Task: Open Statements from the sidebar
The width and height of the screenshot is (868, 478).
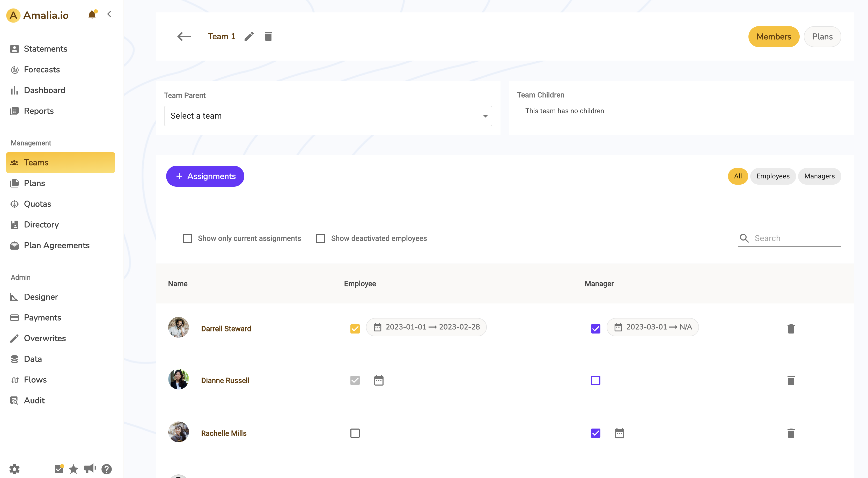Action: (60, 49)
